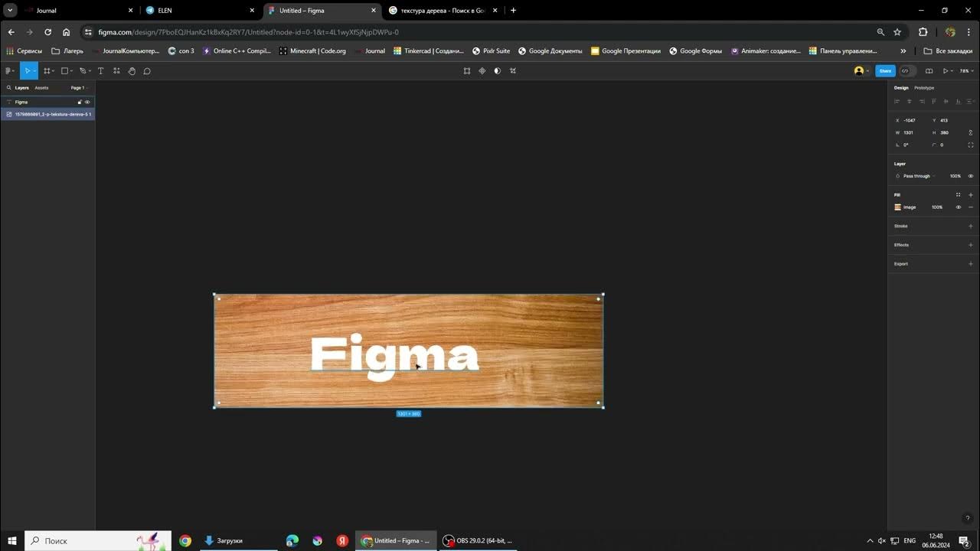Image resolution: width=980 pixels, height=551 pixels.
Task: Click the Y position field
Action: pyautogui.click(x=947, y=120)
